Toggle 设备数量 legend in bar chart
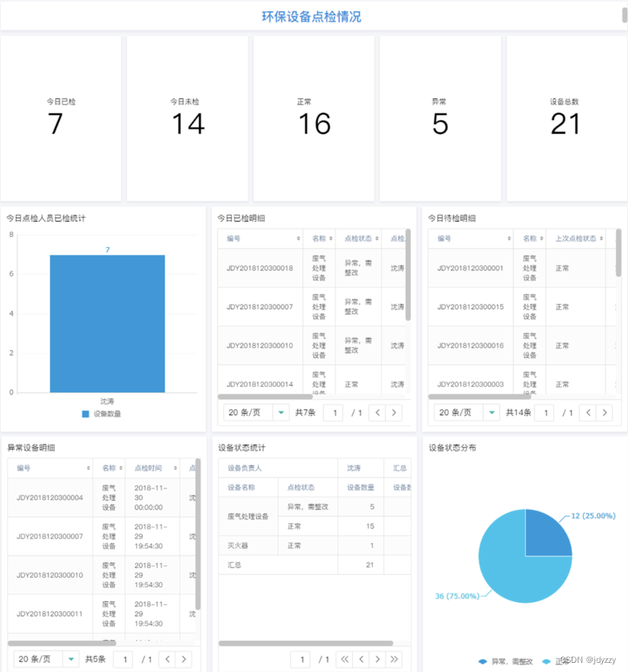 [x=101, y=414]
